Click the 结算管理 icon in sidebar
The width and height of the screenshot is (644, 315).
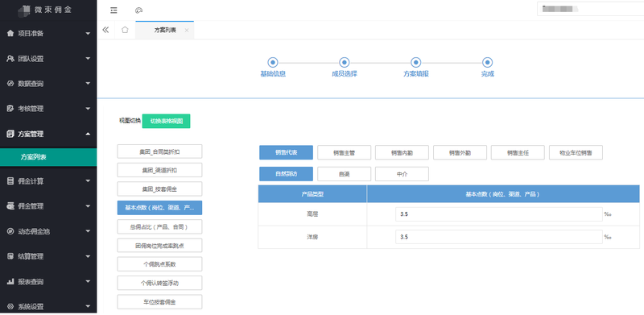[10, 257]
